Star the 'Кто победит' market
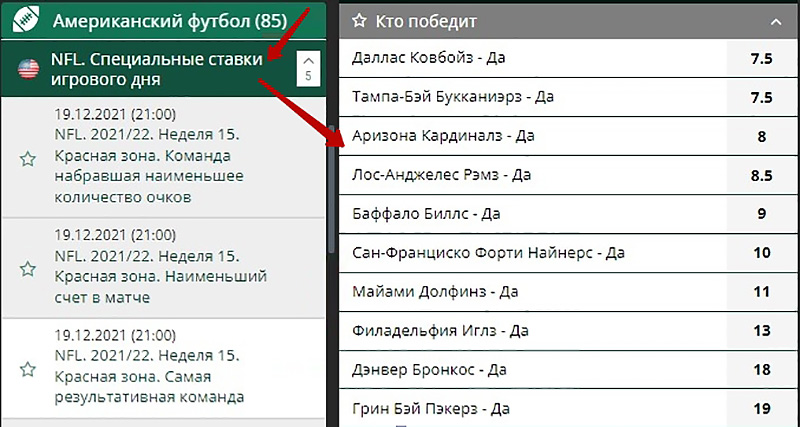800x427 pixels. (360, 21)
